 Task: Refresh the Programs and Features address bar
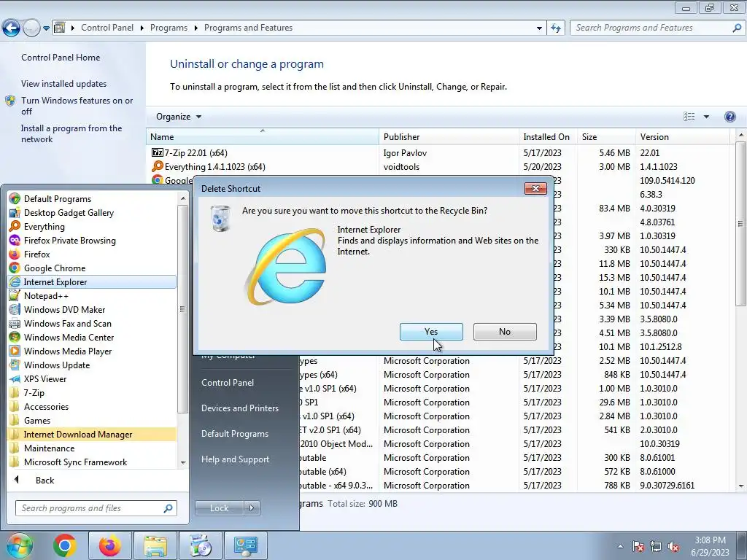[555, 28]
